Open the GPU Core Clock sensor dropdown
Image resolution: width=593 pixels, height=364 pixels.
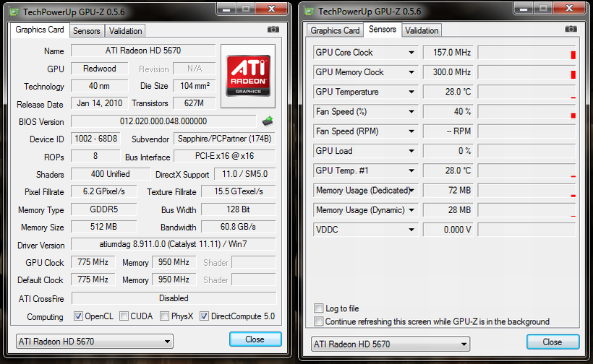point(411,53)
